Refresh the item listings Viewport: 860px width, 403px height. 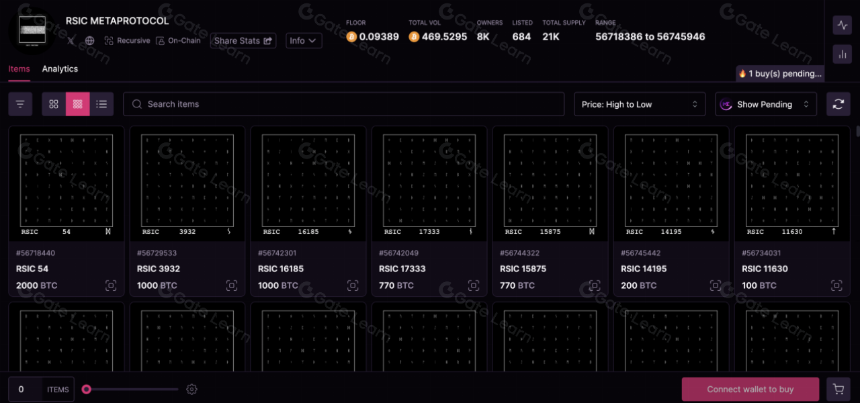pos(838,104)
